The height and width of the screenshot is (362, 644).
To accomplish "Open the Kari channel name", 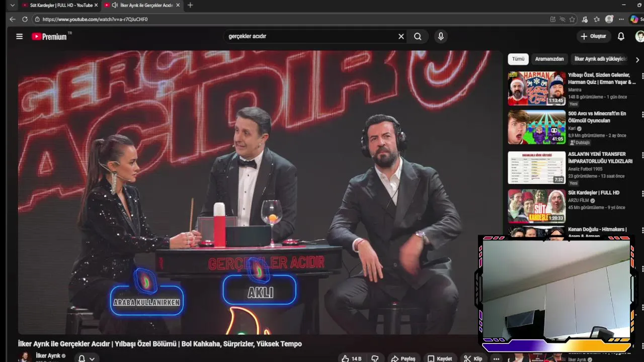I will click(572, 129).
